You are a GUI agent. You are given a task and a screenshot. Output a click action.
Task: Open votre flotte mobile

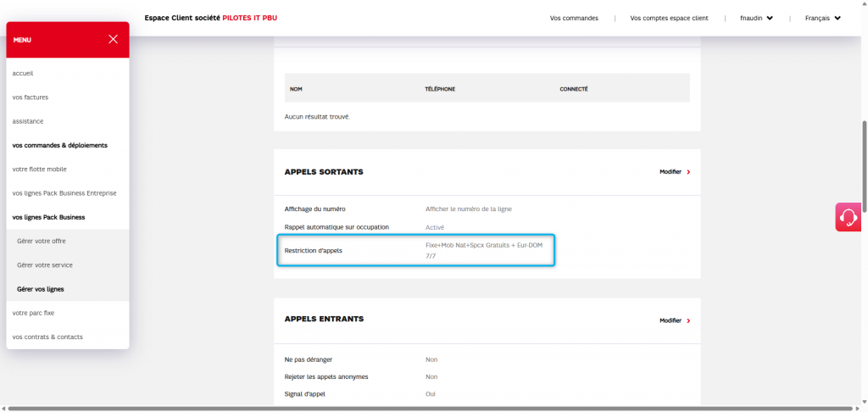point(39,169)
